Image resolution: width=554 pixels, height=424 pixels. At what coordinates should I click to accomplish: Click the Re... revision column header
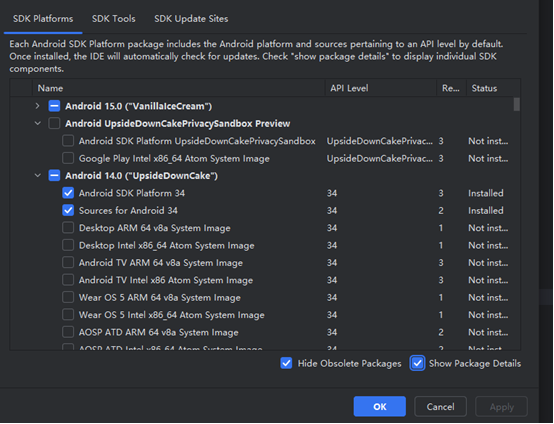point(451,88)
